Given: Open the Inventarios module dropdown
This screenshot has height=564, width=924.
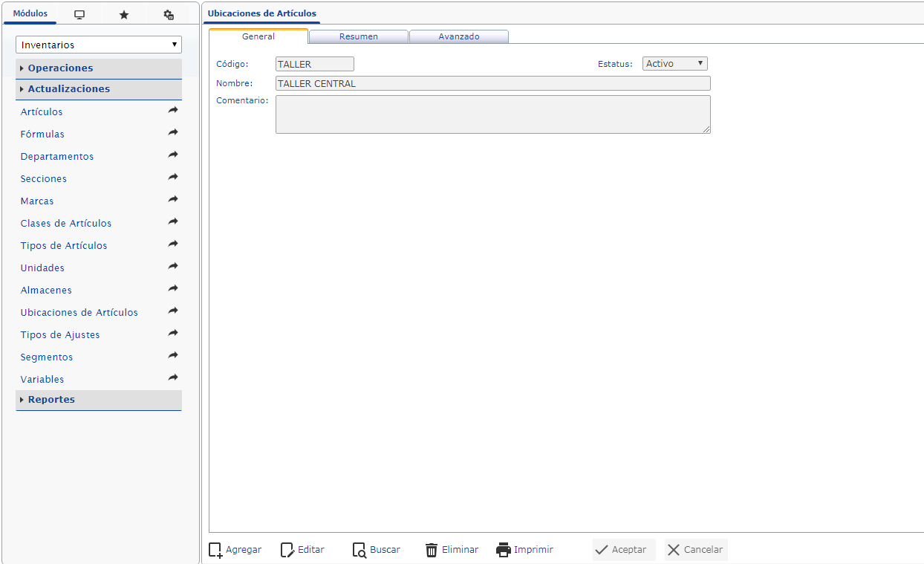Looking at the screenshot, I should (x=99, y=45).
